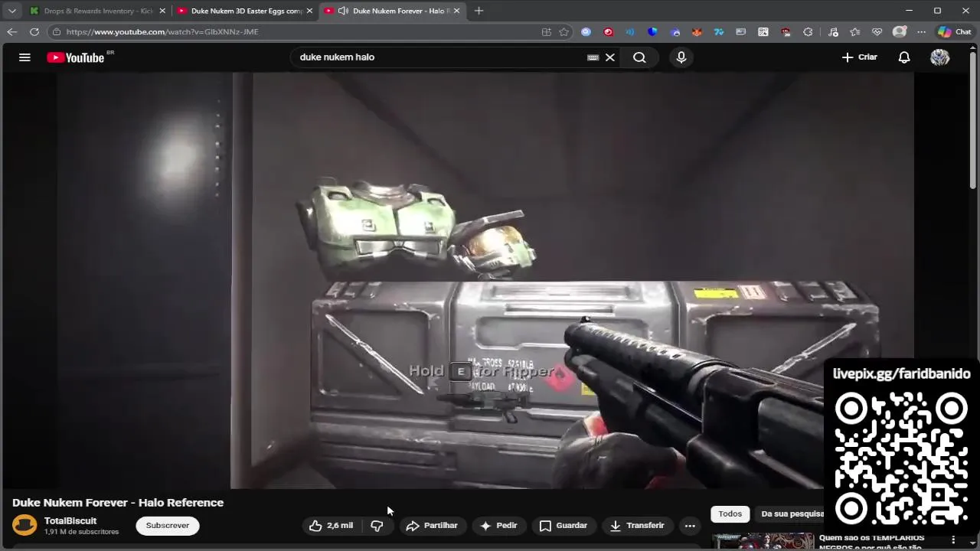Open the Favorites list icon
This screenshot has height=551, width=980.
tap(855, 32)
